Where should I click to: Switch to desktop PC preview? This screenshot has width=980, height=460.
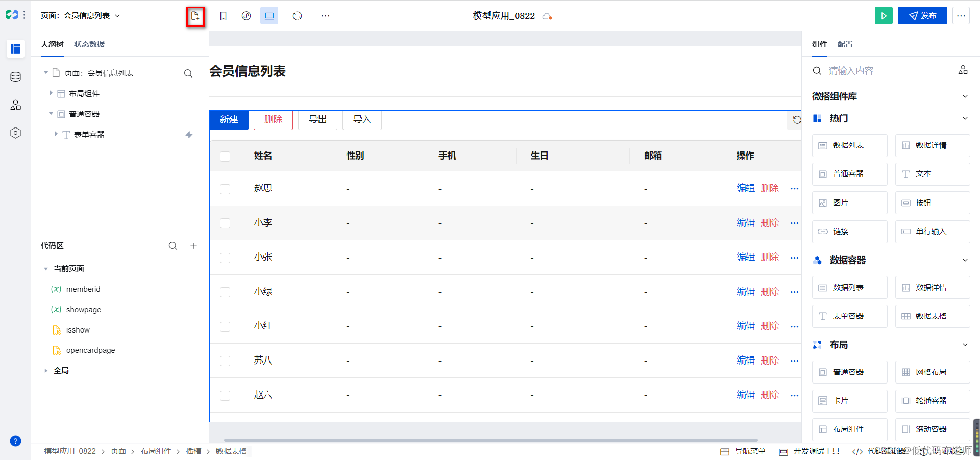pos(269,16)
